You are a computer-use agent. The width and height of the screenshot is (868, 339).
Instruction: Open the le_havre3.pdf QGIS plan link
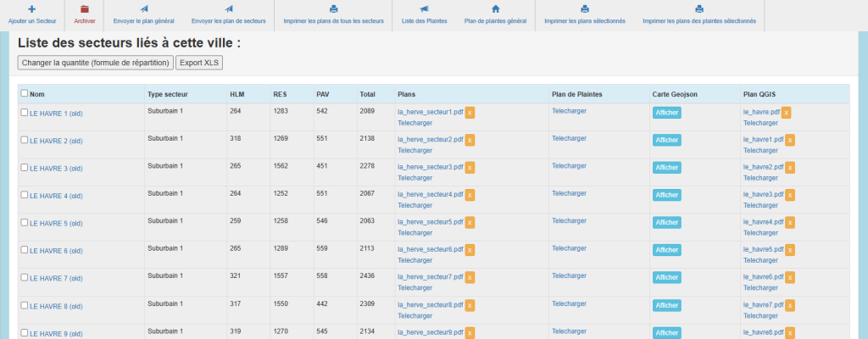tap(764, 194)
